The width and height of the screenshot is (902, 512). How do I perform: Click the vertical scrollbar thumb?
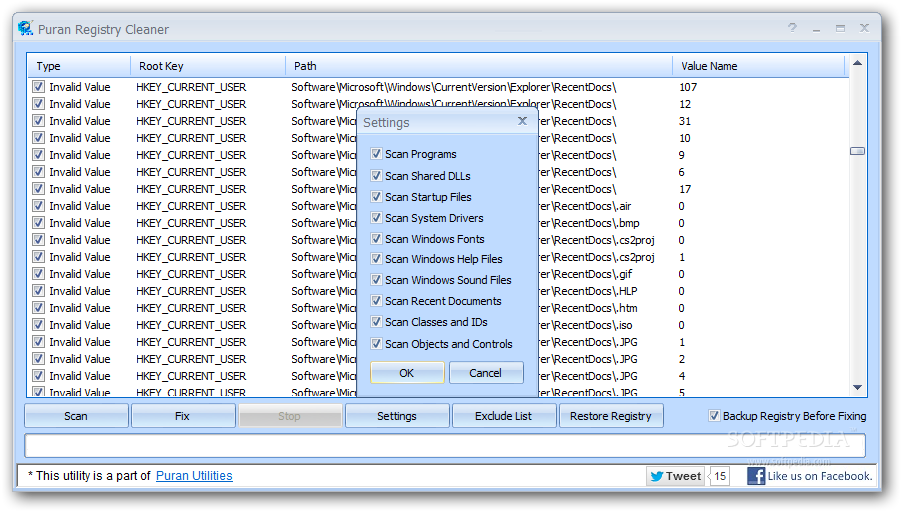(857, 151)
